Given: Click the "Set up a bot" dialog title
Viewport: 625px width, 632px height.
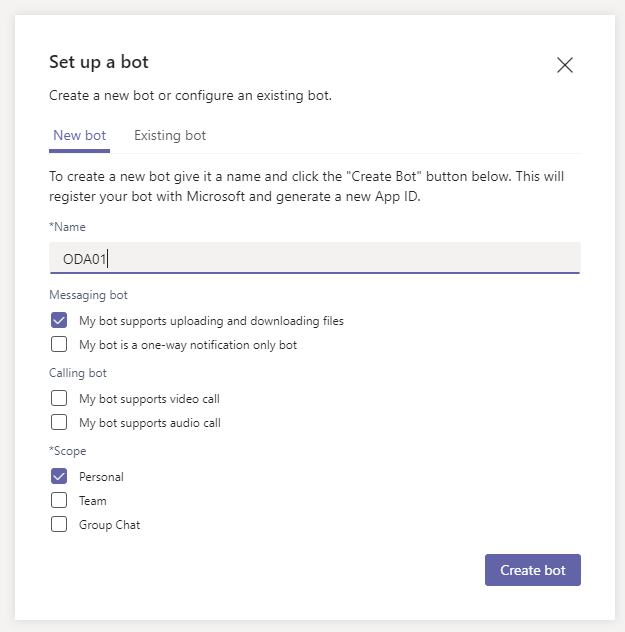Looking at the screenshot, I should tap(99, 62).
